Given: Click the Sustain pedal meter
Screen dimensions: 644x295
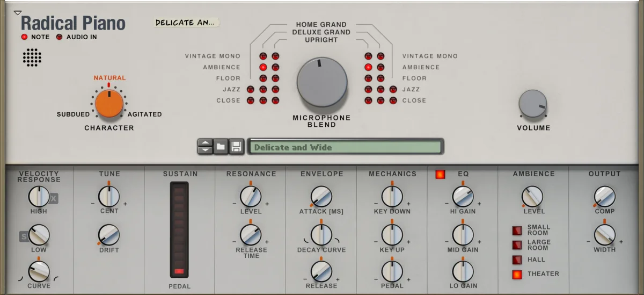Looking at the screenshot, I should tap(179, 231).
